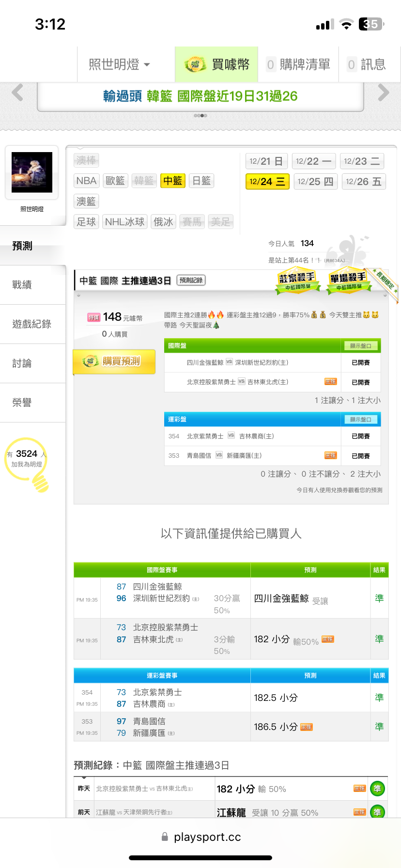Select the 澳棒 league filter
The height and width of the screenshot is (868, 401).
coord(87,160)
